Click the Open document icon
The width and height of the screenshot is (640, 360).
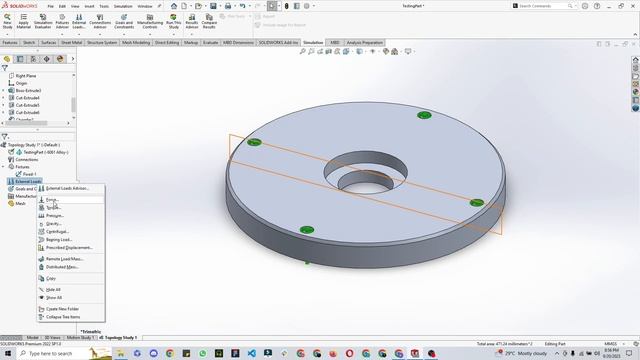click(198, 6)
